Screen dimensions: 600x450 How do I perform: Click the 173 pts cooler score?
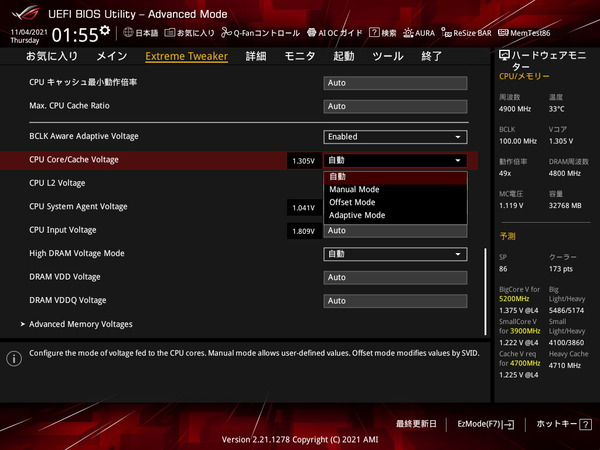pyautogui.click(x=561, y=269)
